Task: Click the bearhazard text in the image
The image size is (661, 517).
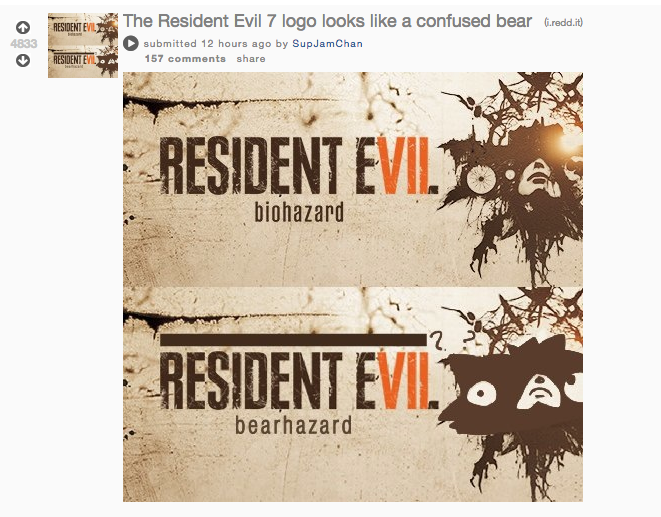Action: point(293,425)
